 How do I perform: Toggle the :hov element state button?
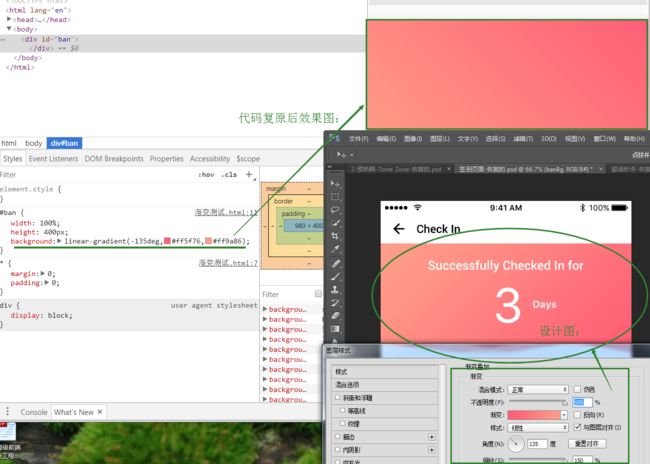coord(206,175)
